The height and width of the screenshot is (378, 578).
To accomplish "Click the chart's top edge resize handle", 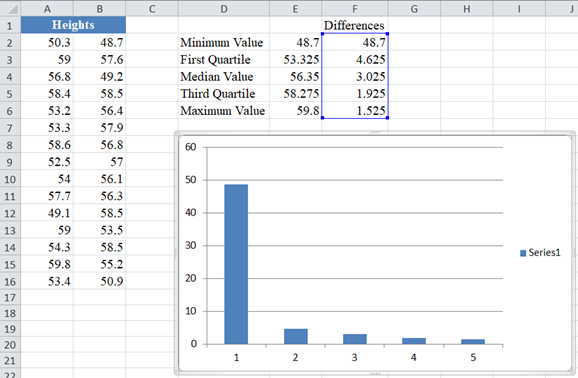I will 375,132.
